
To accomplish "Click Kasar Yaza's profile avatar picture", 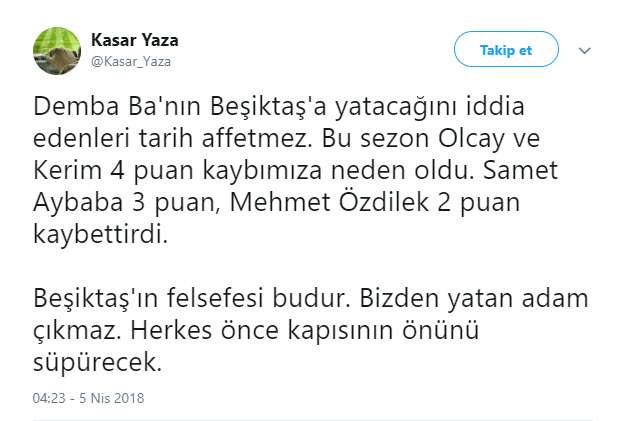I will click(58, 48).
